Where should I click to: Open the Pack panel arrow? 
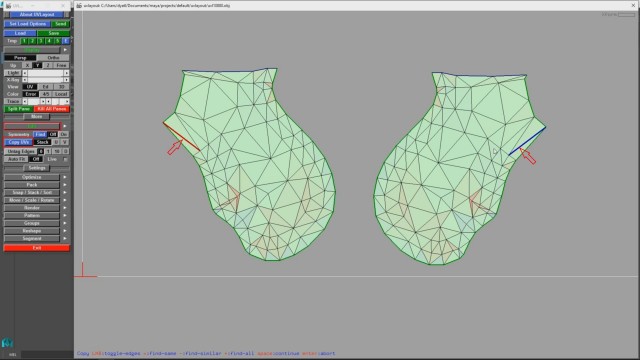tap(65, 185)
